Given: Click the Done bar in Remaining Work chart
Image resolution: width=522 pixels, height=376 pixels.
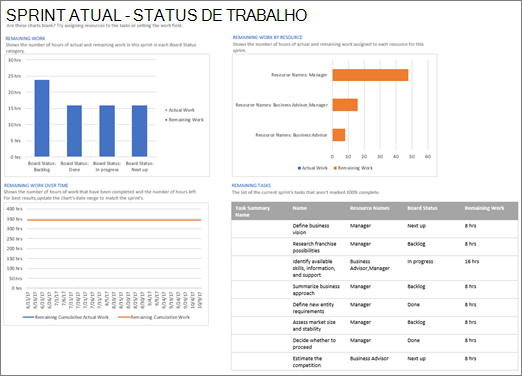Looking at the screenshot, I should 74,131.
